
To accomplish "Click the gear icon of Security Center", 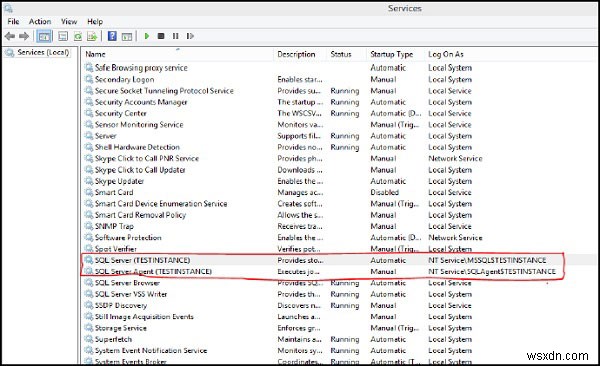I will coord(89,113).
